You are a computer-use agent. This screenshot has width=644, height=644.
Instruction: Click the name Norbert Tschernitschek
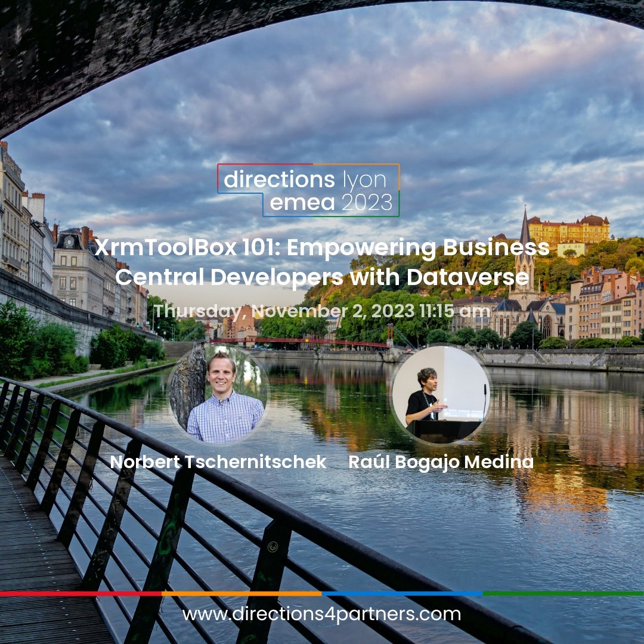click(218, 462)
